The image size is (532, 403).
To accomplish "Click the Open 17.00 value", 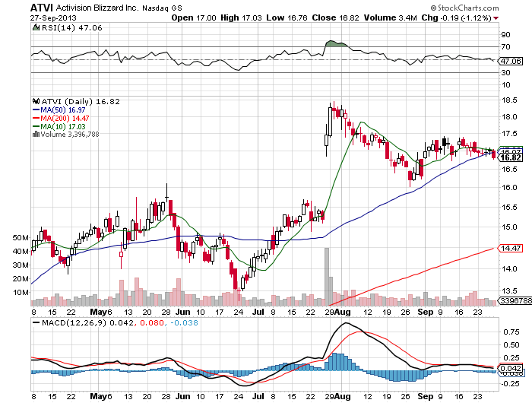I will pyautogui.click(x=194, y=17).
